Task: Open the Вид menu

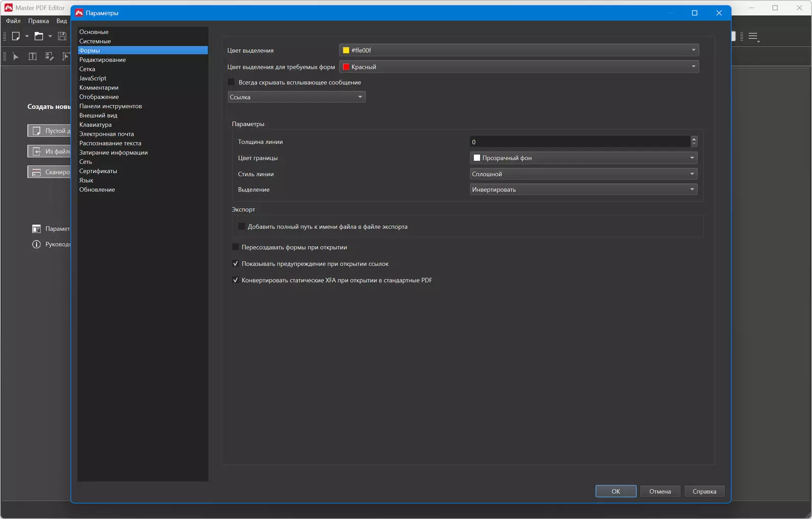Action: pyautogui.click(x=62, y=21)
